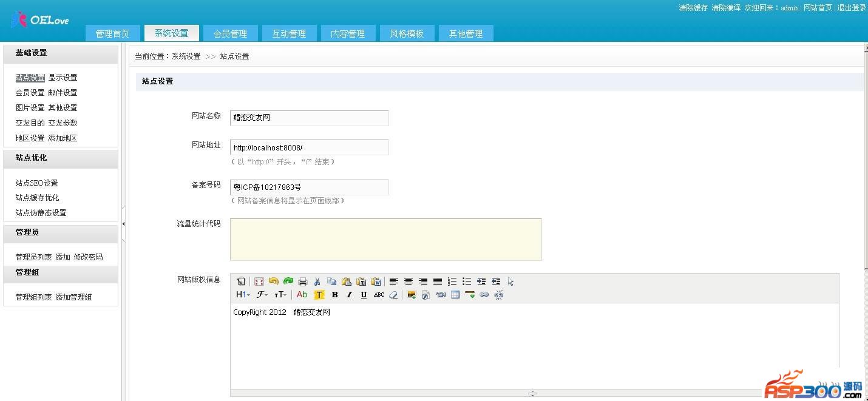Switch the editor to fullscreen mode

click(259, 281)
